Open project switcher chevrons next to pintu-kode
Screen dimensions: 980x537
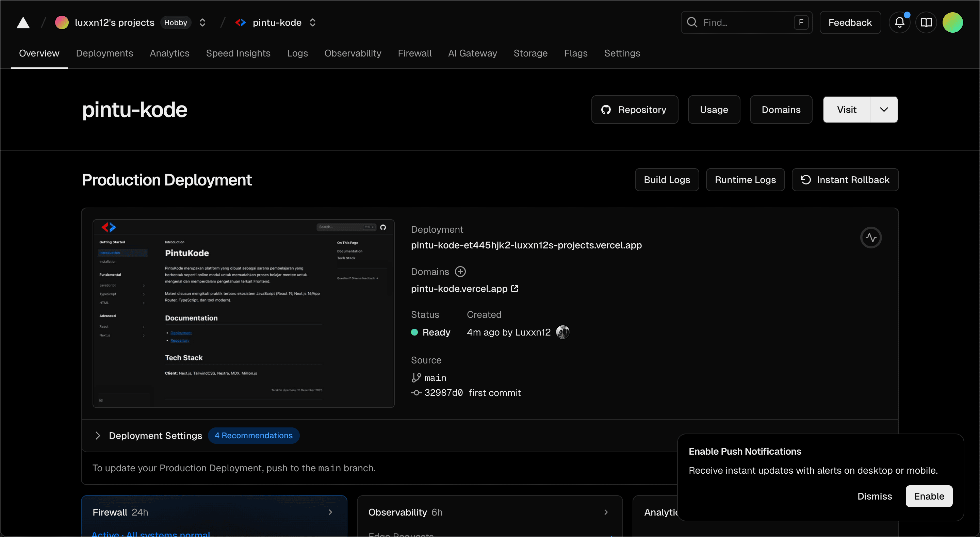pos(313,22)
